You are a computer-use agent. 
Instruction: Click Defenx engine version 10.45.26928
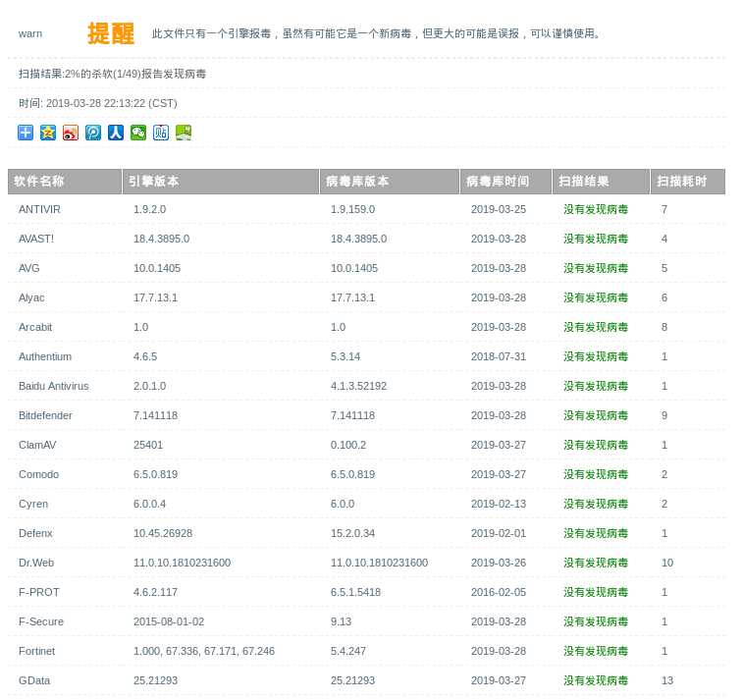[x=163, y=533]
